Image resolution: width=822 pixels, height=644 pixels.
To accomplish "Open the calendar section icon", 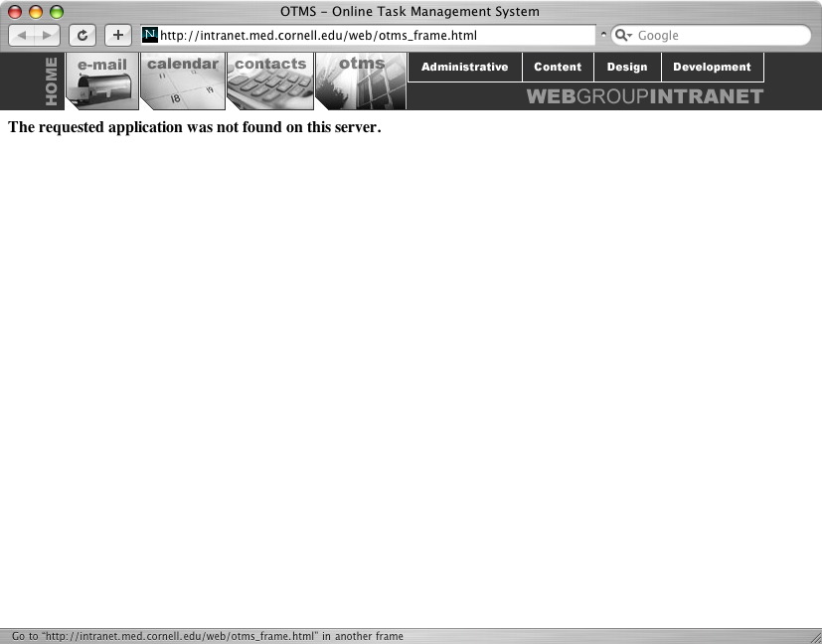I will coord(183,83).
